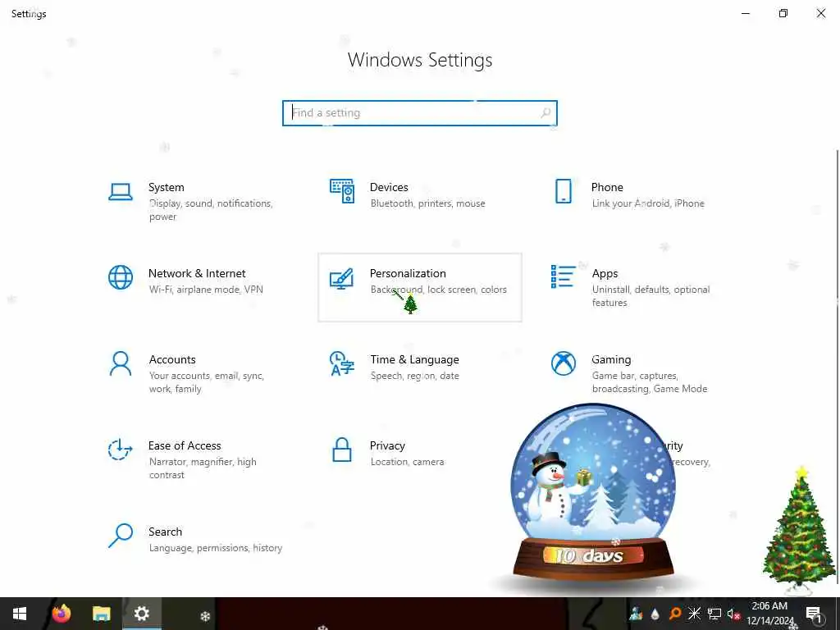Viewport: 840px width, 630px height.
Task: Open the Windows Start menu
Action: 20,614
